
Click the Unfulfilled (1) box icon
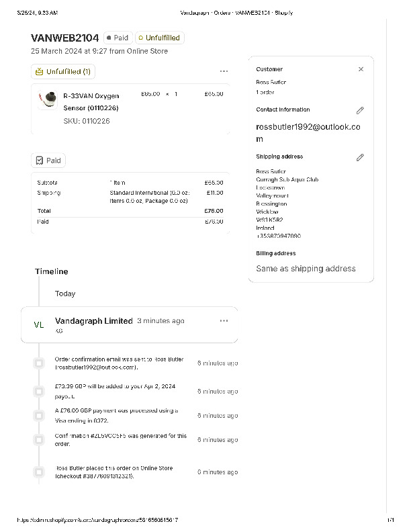(40, 71)
